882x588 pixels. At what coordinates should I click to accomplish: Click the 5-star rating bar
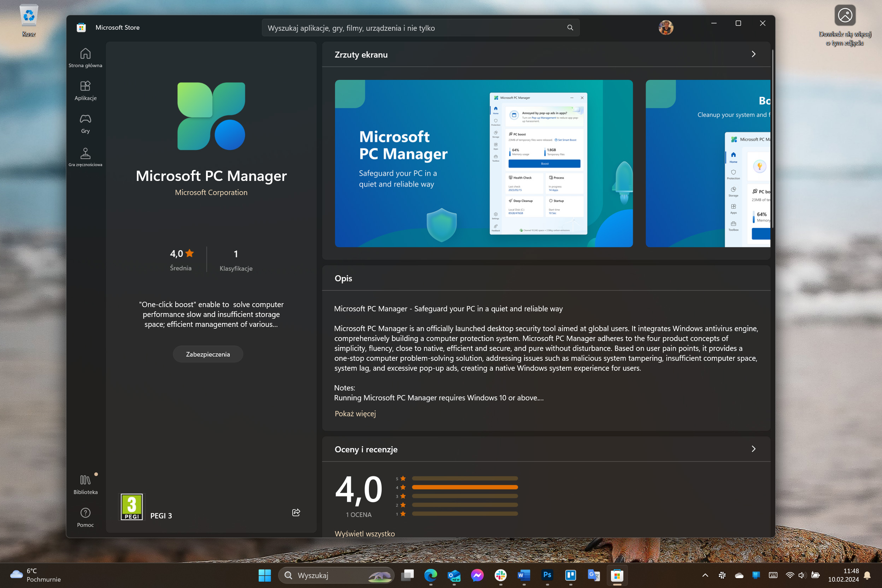click(x=465, y=478)
